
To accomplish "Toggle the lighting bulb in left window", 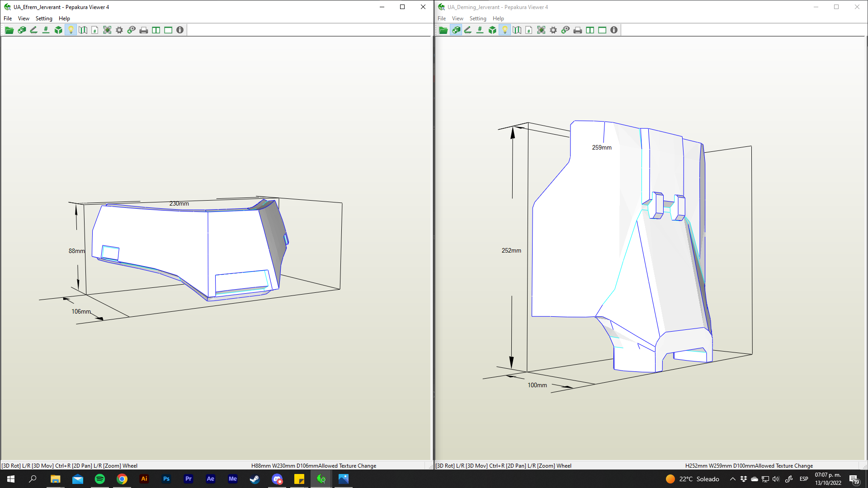I will click(71, 30).
